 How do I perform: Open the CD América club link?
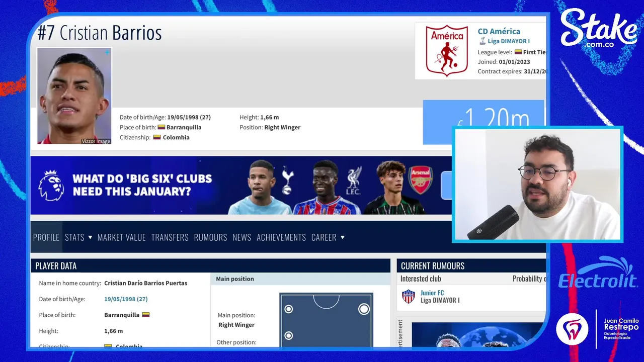(x=499, y=31)
